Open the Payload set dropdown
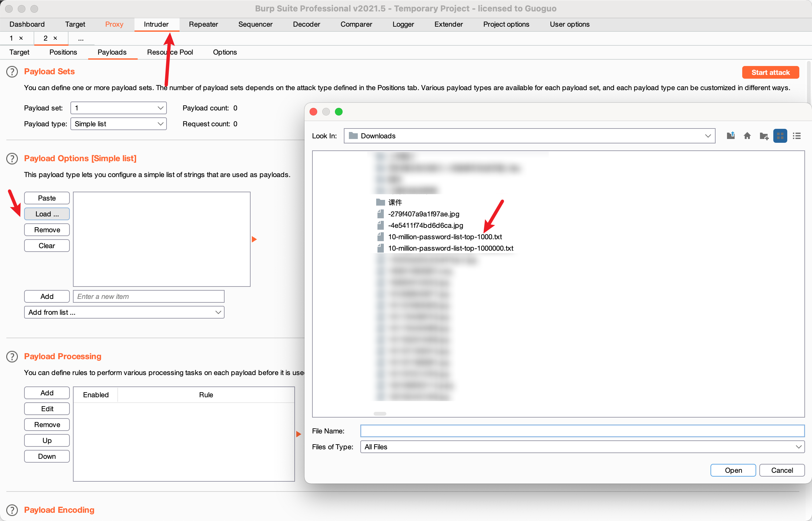Image resolution: width=812 pixels, height=521 pixels. [118, 108]
